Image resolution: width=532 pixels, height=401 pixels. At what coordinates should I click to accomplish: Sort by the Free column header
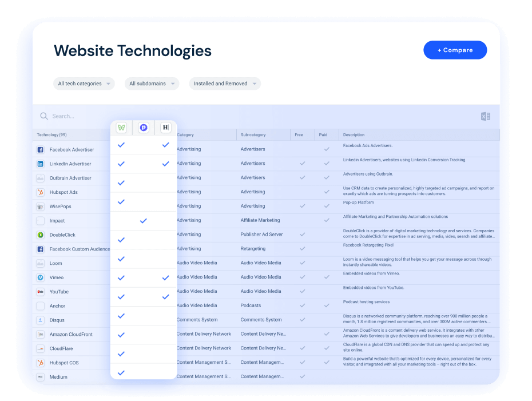click(299, 134)
